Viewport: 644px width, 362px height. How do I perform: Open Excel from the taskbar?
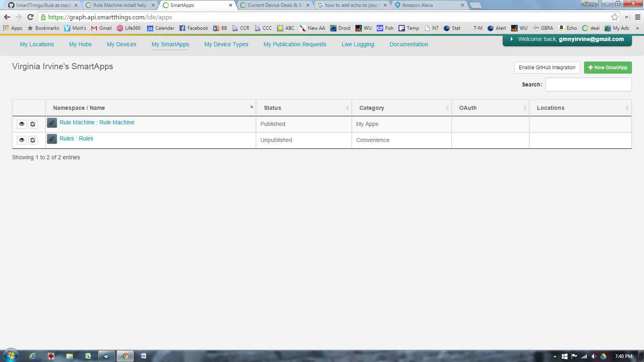(88, 356)
